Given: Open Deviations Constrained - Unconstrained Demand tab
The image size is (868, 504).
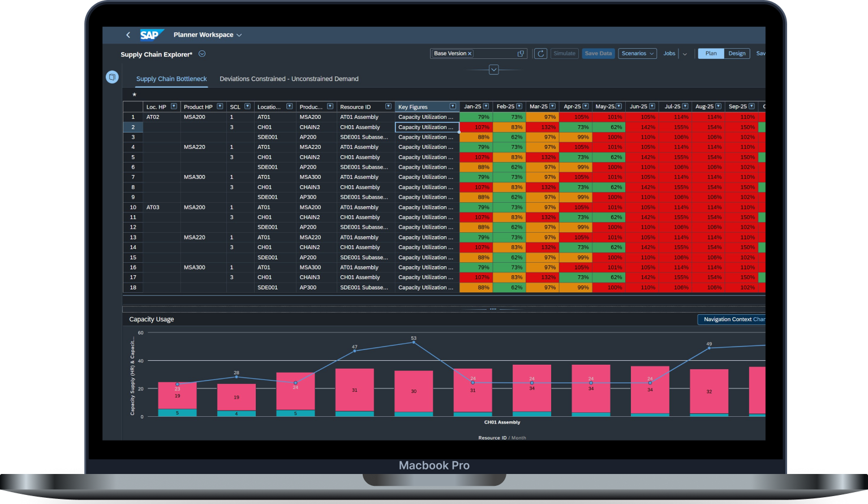Looking at the screenshot, I should 289,79.
